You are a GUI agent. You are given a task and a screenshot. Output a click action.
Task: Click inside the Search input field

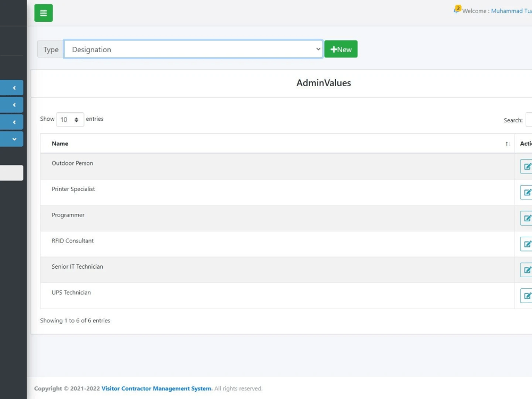tap(529, 120)
